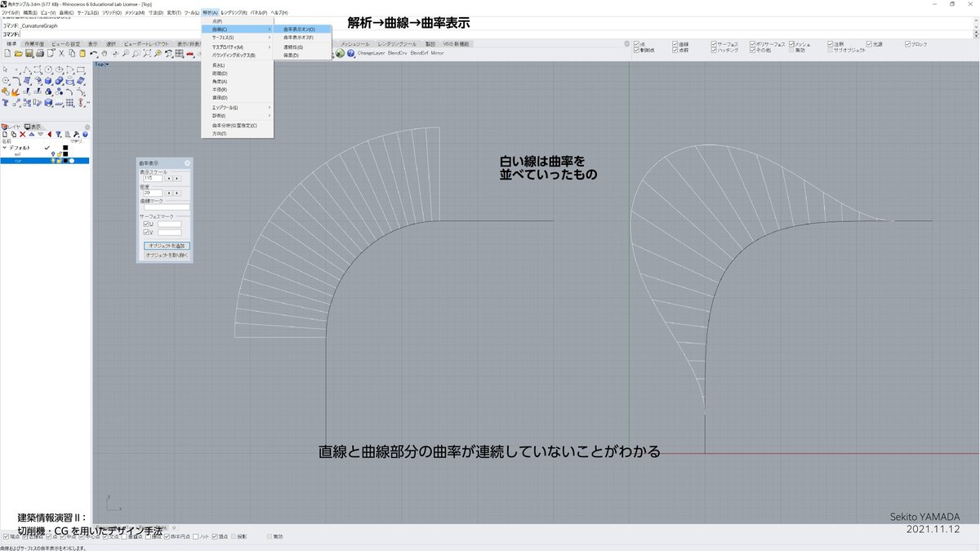Screen dimensions: 980x551
Task: Open the 解析(A) menu in menu bar
Action: (210, 12)
